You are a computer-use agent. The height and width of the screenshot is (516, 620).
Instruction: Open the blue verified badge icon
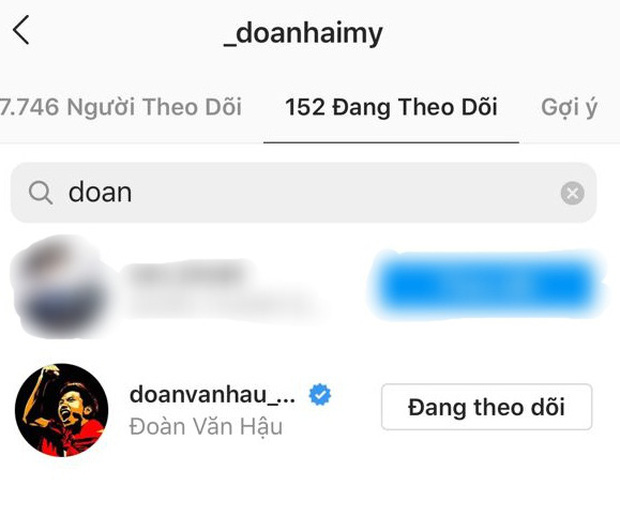(x=320, y=395)
